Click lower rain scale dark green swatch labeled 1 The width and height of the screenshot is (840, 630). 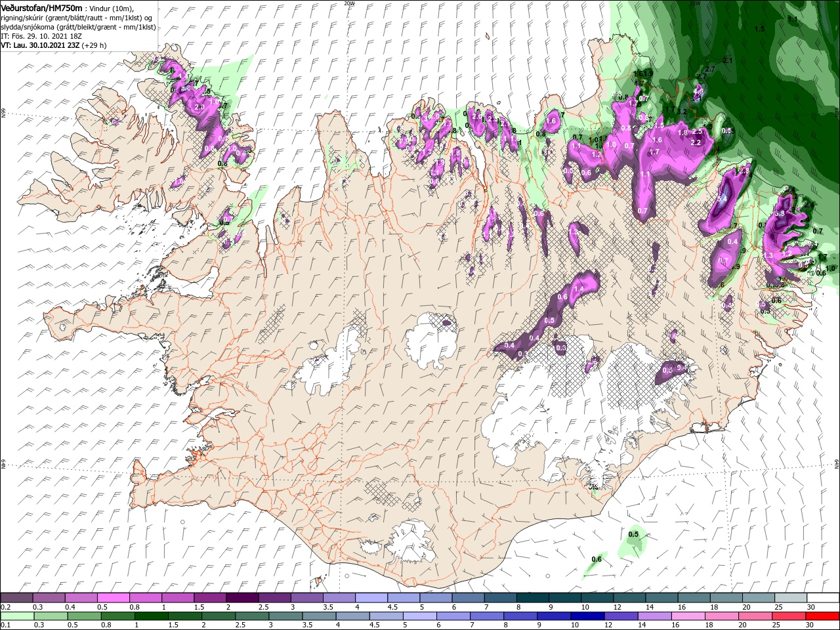point(151,616)
